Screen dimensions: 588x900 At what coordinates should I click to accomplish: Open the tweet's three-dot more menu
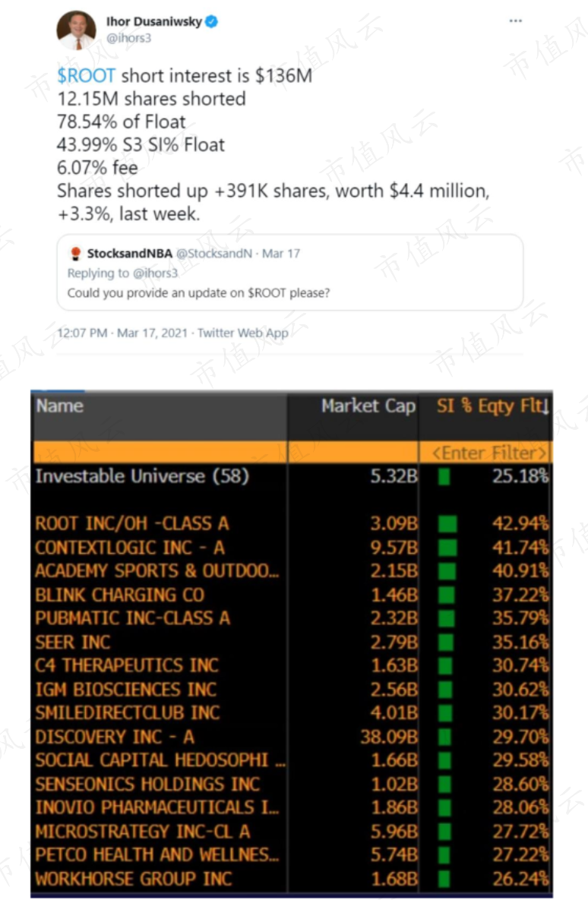point(516,21)
